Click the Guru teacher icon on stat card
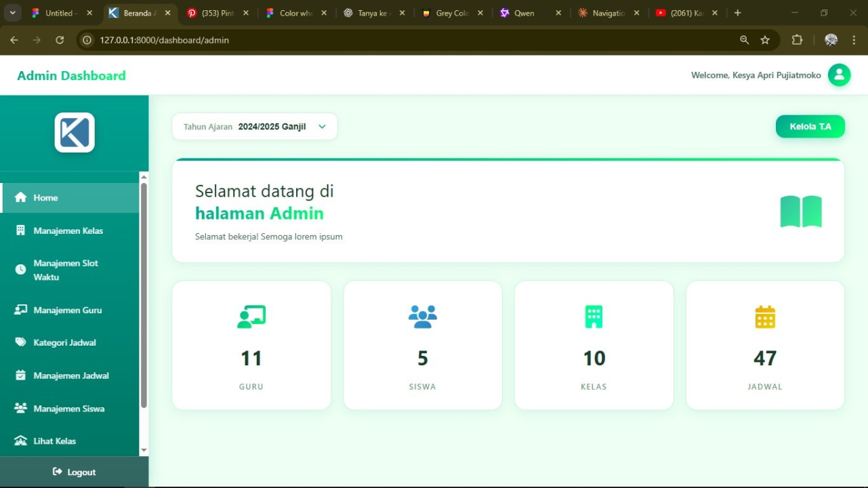868x488 pixels. click(251, 317)
